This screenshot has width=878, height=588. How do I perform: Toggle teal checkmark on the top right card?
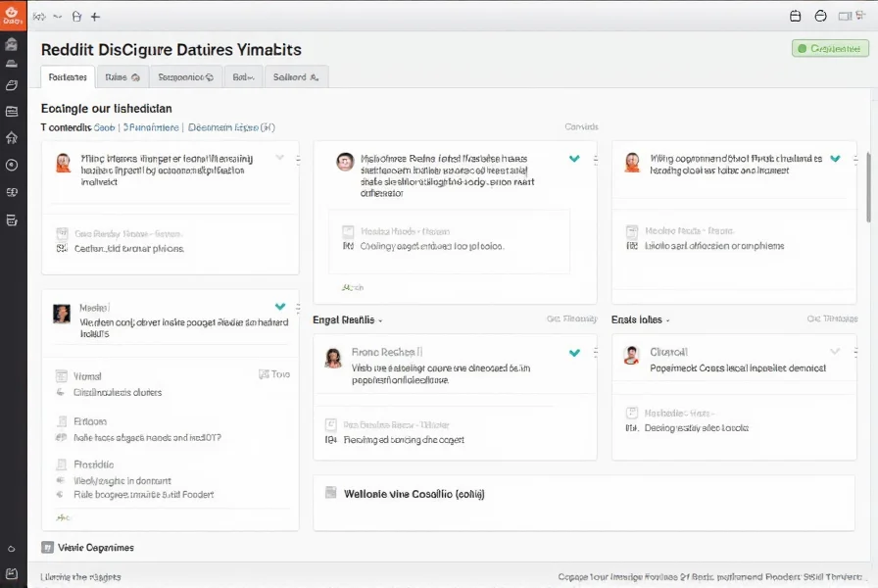(x=835, y=158)
